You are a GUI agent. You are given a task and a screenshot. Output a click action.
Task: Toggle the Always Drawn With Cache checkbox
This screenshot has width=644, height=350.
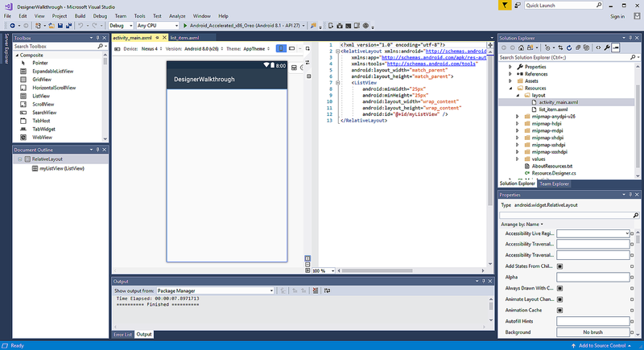click(559, 288)
